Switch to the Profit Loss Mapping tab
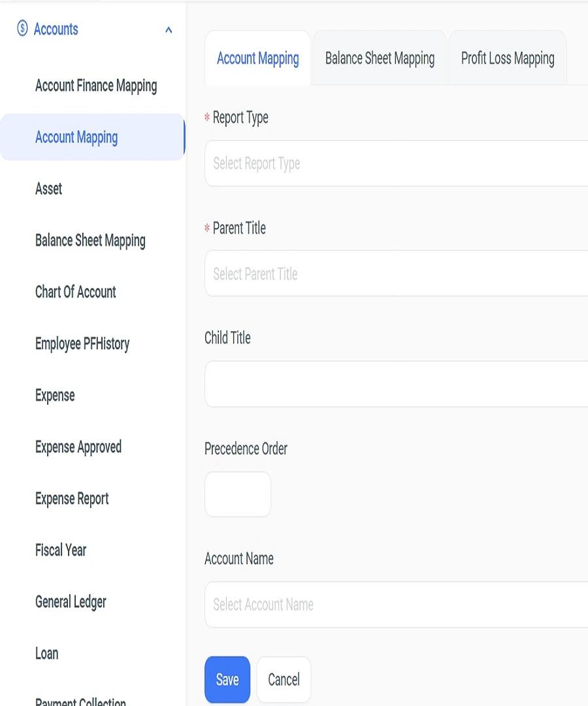 point(508,59)
